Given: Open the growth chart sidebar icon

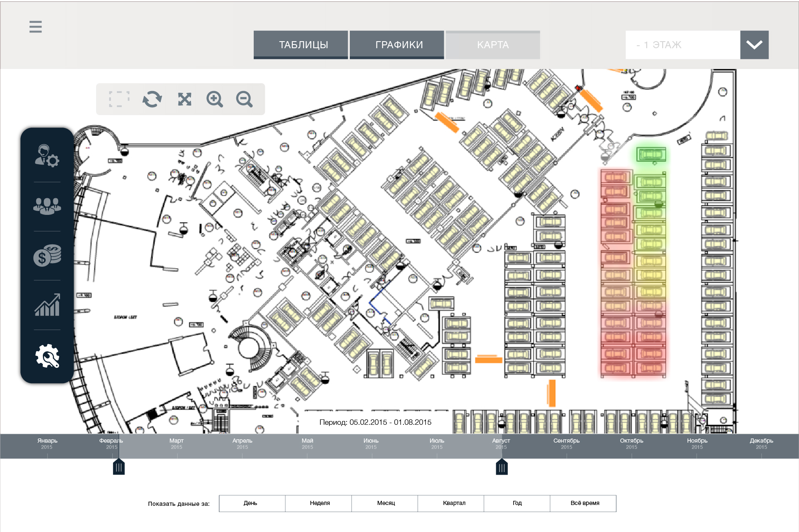Looking at the screenshot, I should [x=47, y=305].
